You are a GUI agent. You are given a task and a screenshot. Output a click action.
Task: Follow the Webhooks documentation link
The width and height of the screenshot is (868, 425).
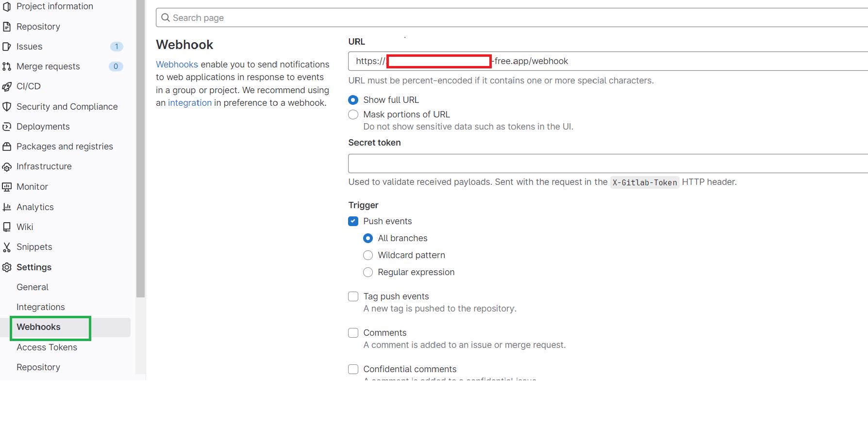pyautogui.click(x=177, y=65)
